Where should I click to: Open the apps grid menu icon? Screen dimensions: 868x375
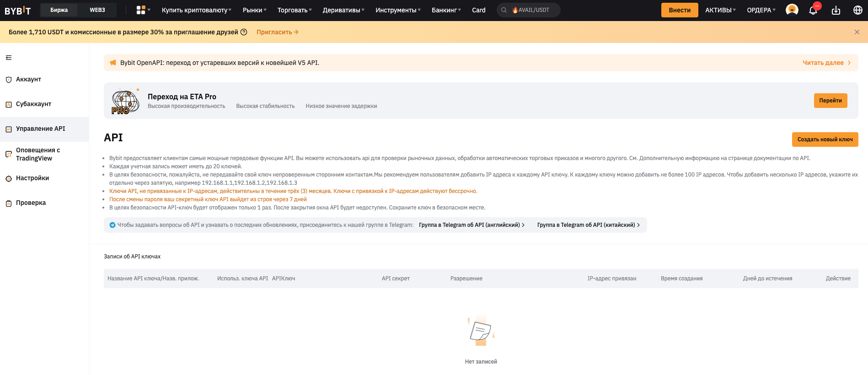coord(141,10)
